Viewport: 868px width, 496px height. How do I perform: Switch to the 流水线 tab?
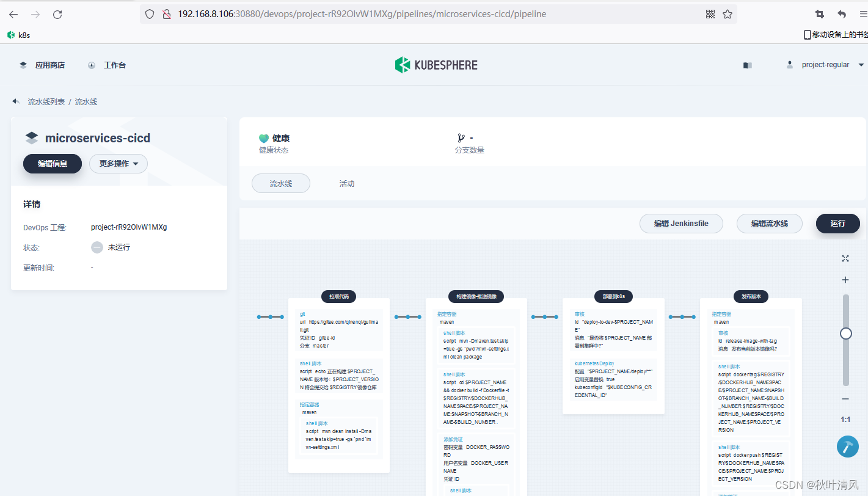click(x=281, y=183)
